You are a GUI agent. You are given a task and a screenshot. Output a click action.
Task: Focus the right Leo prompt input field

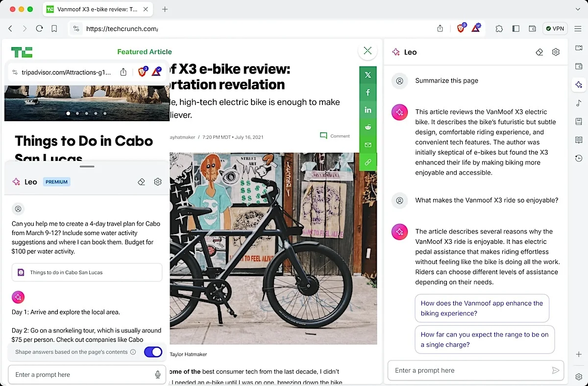click(475, 370)
